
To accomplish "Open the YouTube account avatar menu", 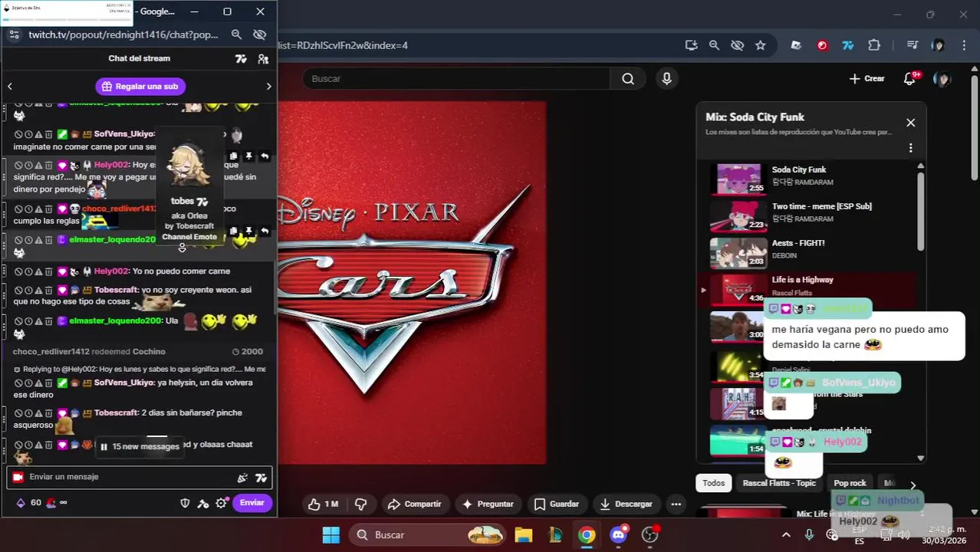I will (942, 79).
